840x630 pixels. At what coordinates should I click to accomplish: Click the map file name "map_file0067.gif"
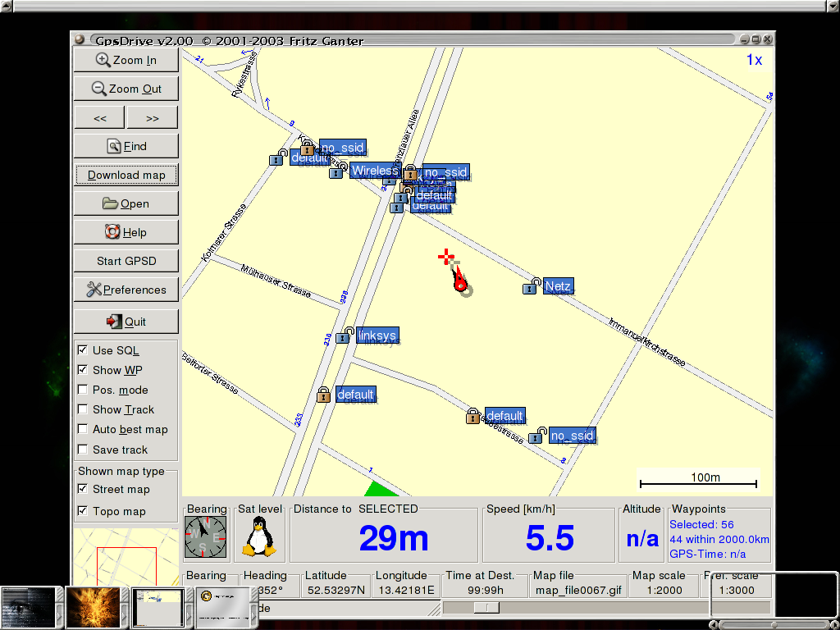[578, 591]
